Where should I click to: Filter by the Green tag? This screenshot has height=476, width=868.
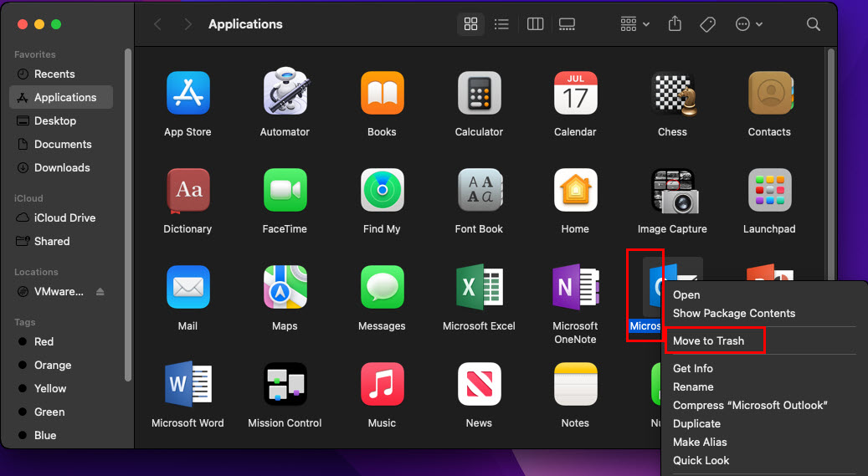click(61, 412)
